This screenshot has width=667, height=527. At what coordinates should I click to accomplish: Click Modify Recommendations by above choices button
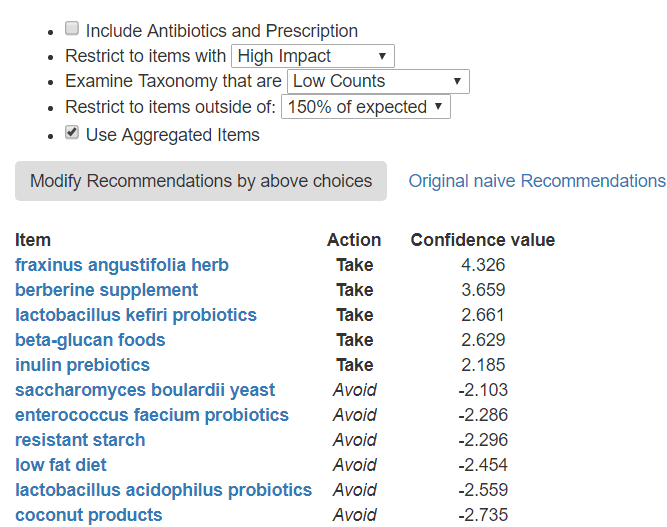(201, 181)
